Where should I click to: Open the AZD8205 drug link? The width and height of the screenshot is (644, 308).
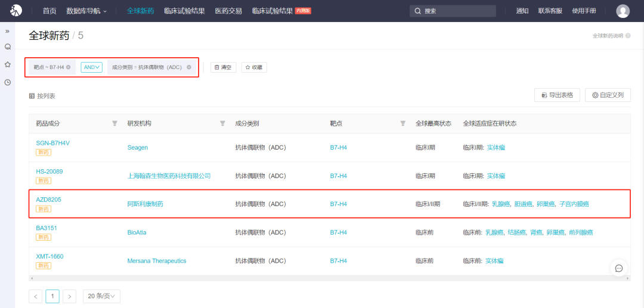(x=48, y=200)
